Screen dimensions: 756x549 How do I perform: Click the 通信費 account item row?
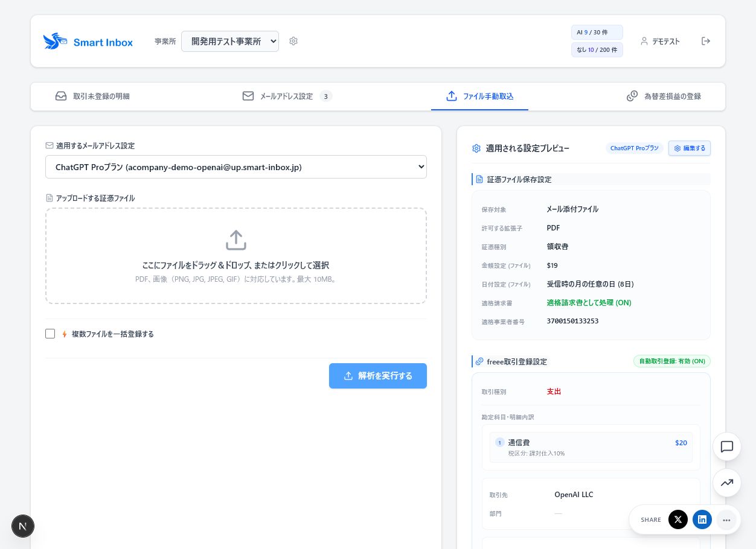(591, 447)
